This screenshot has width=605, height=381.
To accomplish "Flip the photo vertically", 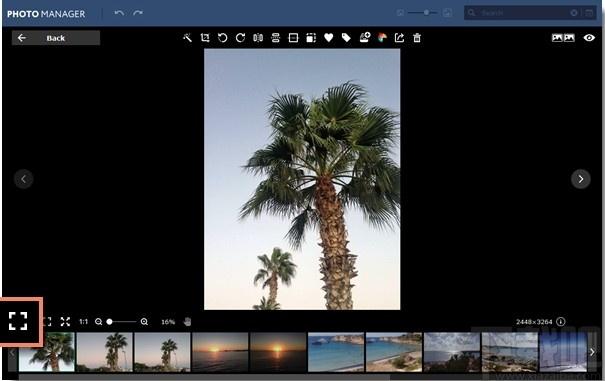I will 275,38.
